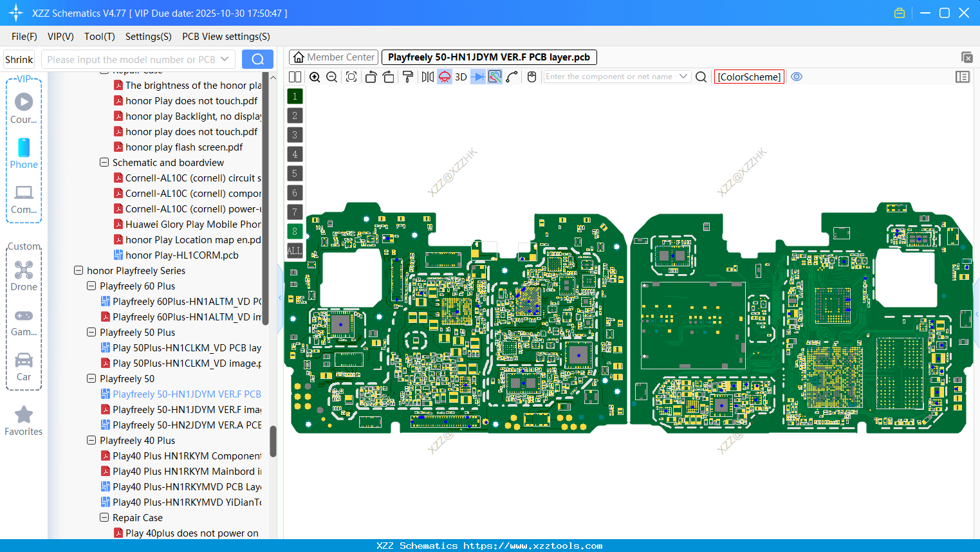Image resolution: width=980 pixels, height=552 pixels.
Task: Open the [ColorScheme] button
Action: click(749, 77)
